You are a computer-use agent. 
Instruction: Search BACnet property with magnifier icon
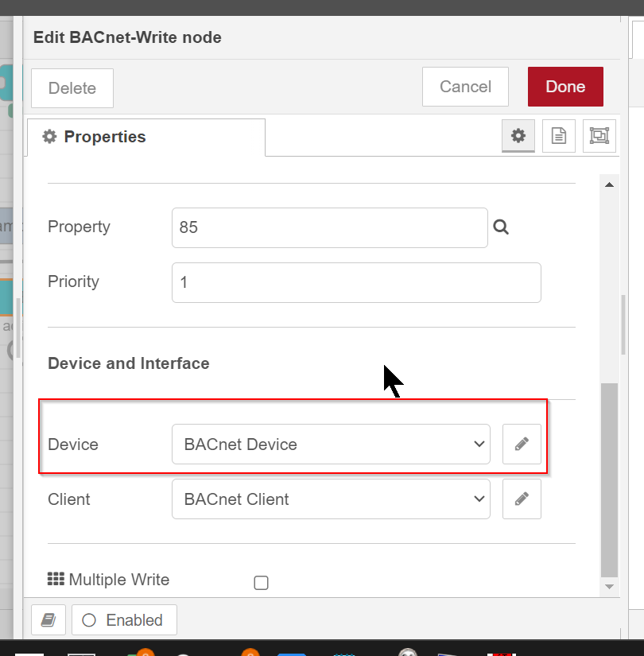(x=501, y=227)
